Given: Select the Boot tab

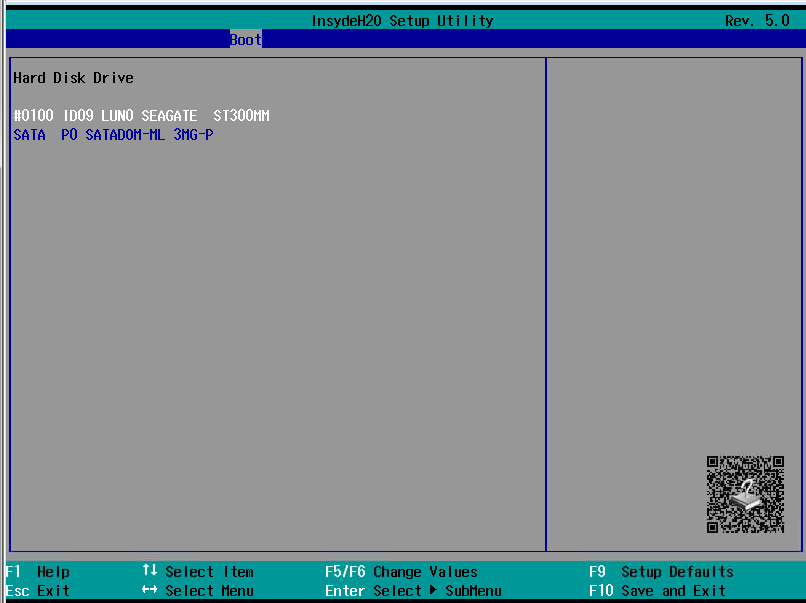Looking at the screenshot, I should [246, 40].
